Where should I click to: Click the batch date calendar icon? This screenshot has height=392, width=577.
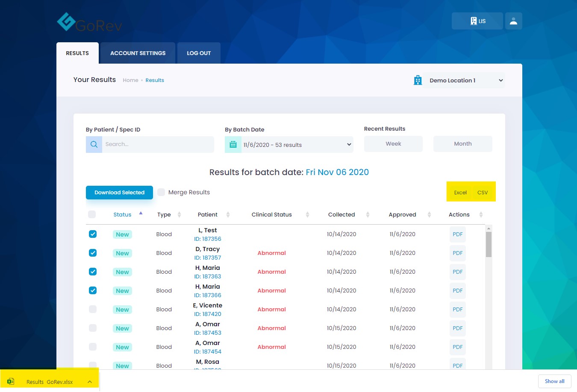tap(233, 145)
